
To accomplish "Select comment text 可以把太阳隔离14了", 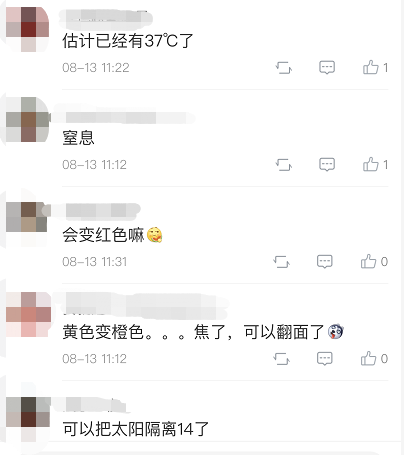I will point(135,429).
